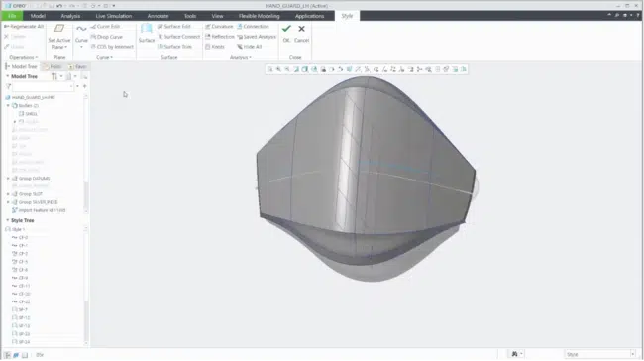The height and width of the screenshot is (361, 644).
Task: Open the Model Tree settings icon
Action: (54, 77)
